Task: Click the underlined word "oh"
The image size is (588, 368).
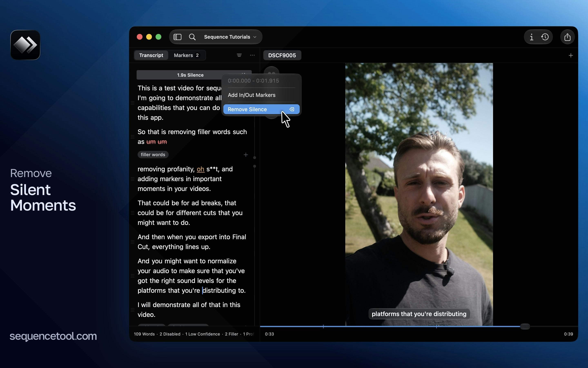Action: tap(200, 169)
